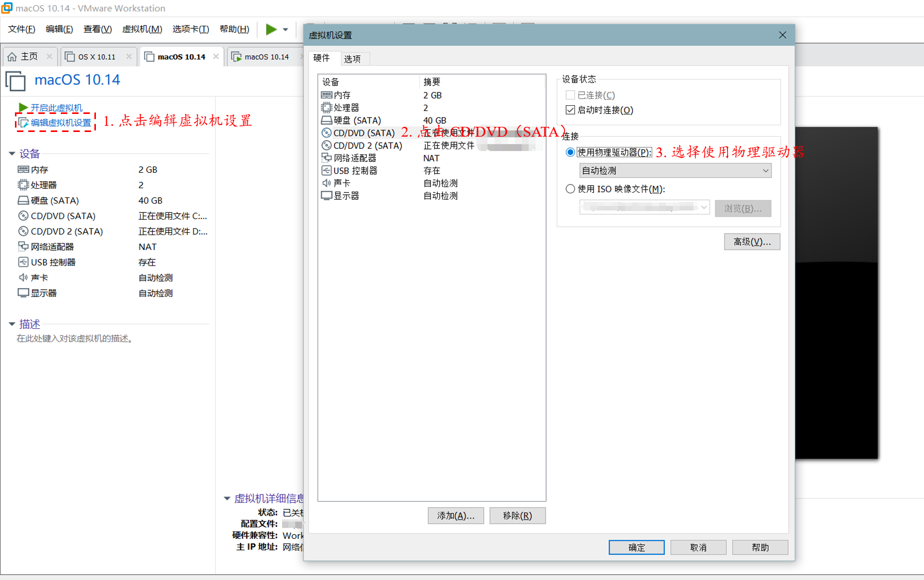924x580 pixels.
Task: Select CD/DVD 2 (SATA) icon in dialog list
Action: [x=326, y=145]
